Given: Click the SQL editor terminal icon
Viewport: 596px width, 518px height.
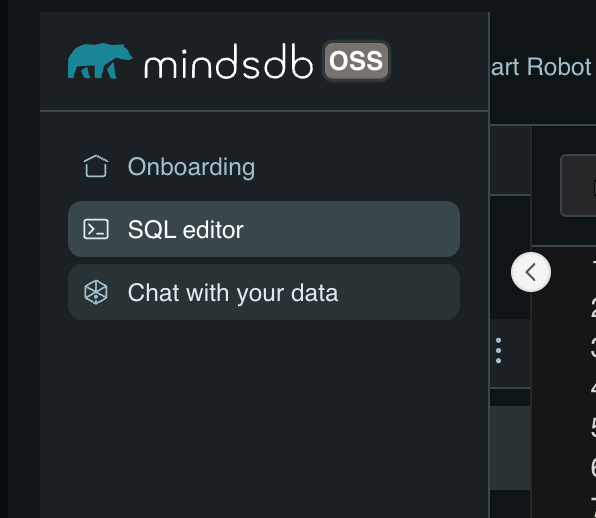Looking at the screenshot, I should point(96,229).
